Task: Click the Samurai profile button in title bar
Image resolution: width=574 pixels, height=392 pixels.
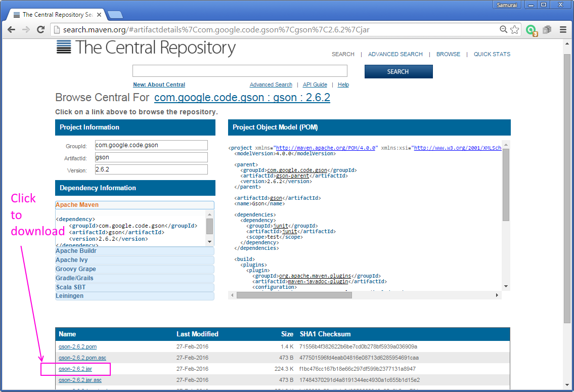Action: coord(507,5)
